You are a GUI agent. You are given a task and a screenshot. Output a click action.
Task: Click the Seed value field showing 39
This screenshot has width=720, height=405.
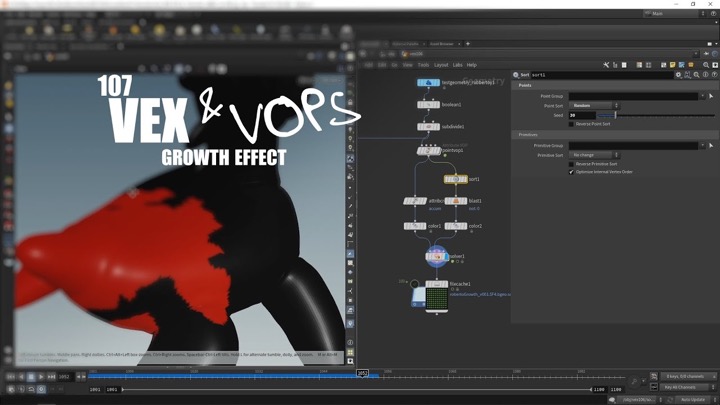coord(582,115)
